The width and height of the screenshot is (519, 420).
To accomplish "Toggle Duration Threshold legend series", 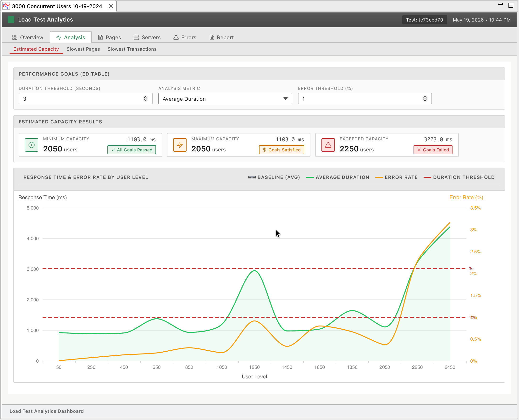I will pyautogui.click(x=459, y=177).
